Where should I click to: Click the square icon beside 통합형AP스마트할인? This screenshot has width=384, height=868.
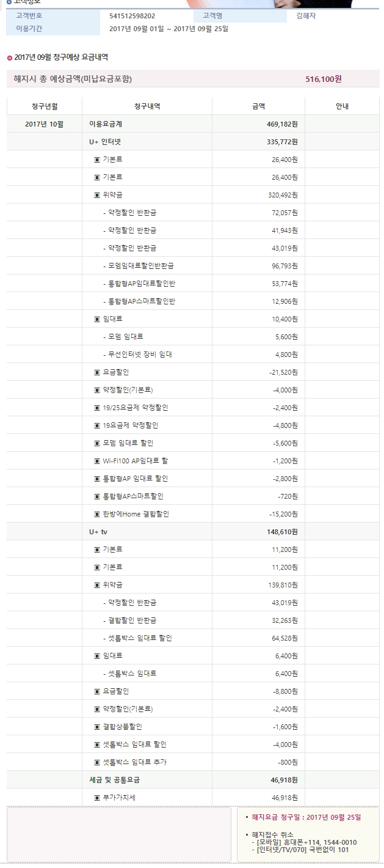97,496
